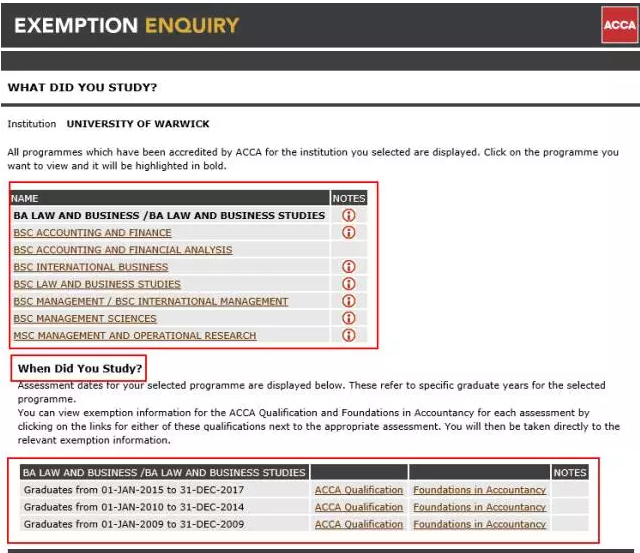Click 'Graduates from 01-JAN-2015 to 31-DEC-2017' text
The width and height of the screenshot is (640, 553).
(134, 490)
